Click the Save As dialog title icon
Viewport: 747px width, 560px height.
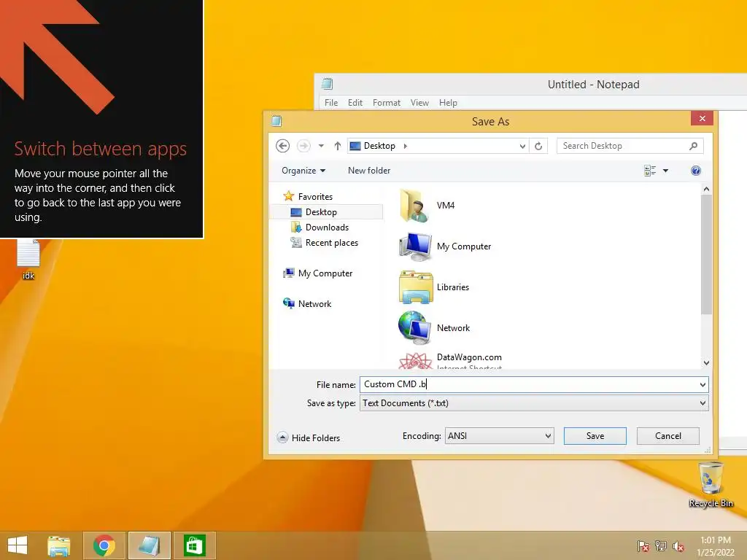(x=276, y=121)
